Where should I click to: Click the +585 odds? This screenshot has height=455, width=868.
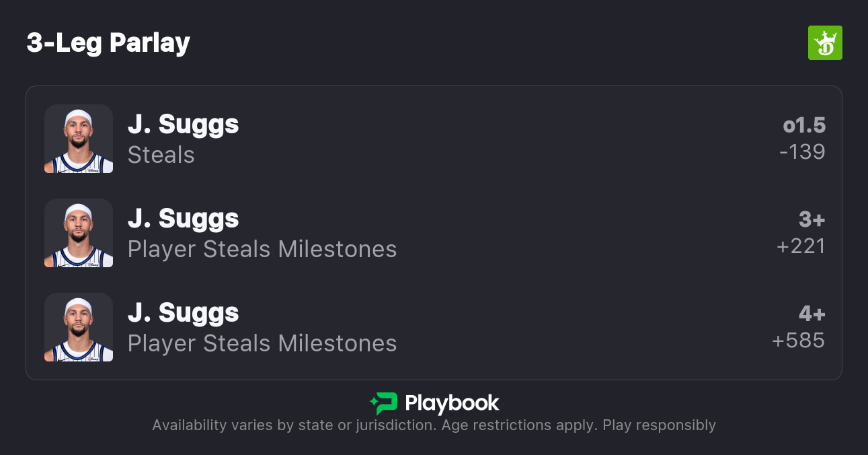[x=799, y=341]
